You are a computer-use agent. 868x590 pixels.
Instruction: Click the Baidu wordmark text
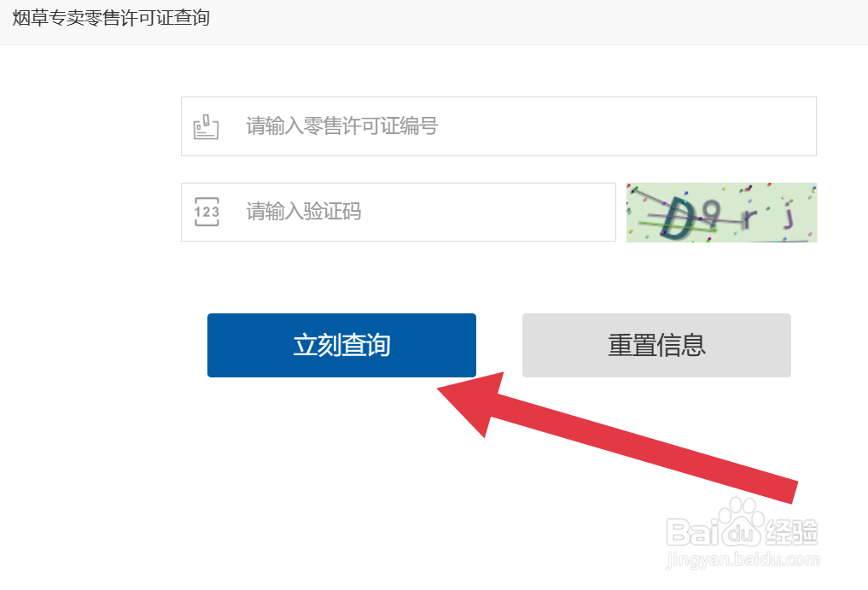tap(714, 532)
